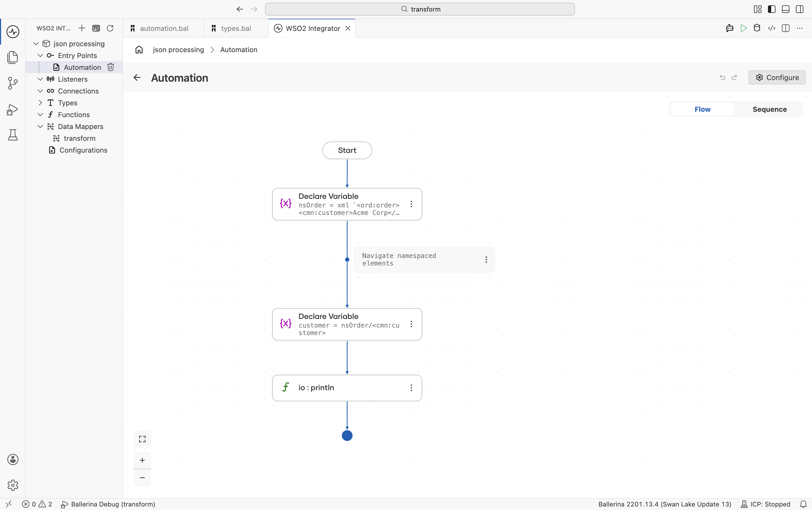This screenshot has width=812, height=510.
Task: Collapse the json processing project node
Action: tap(36, 44)
